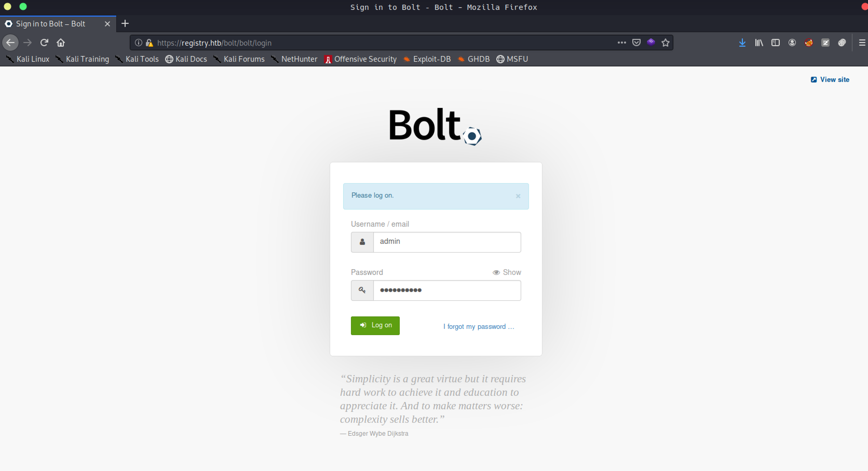Dismiss the Please log on alert

click(518, 196)
